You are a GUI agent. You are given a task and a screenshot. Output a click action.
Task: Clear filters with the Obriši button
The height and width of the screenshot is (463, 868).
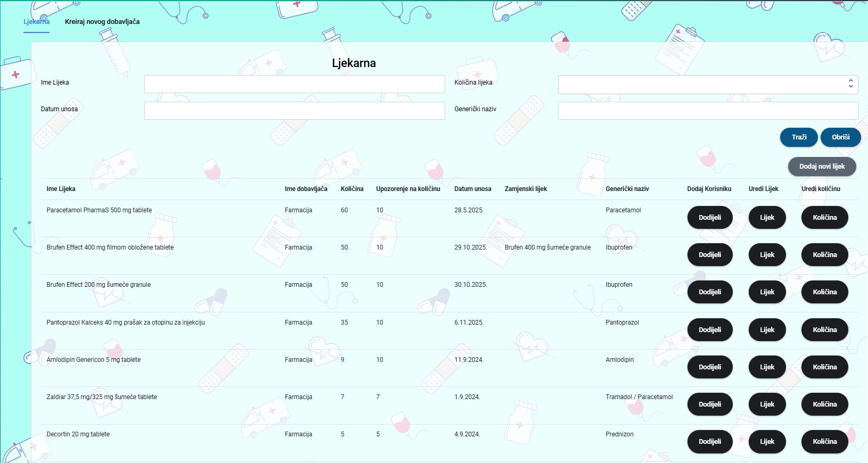[840, 137]
